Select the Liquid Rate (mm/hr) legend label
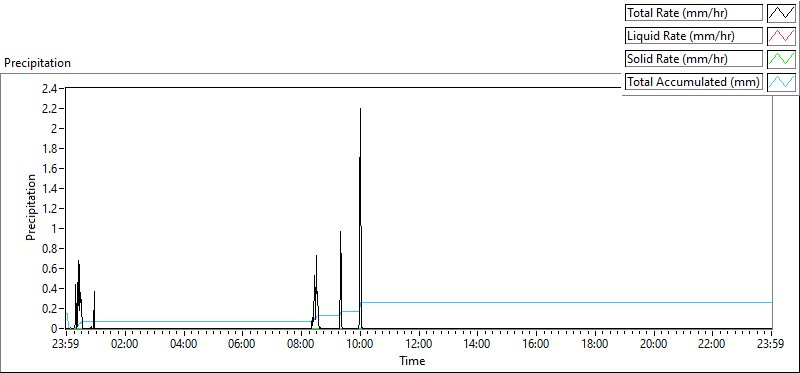This screenshot has width=800, height=373. [x=694, y=36]
